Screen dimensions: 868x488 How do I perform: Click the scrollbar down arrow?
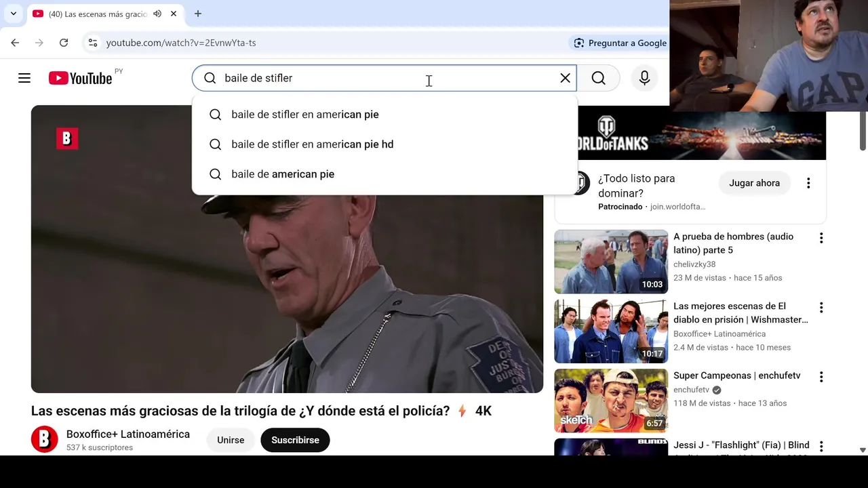(863, 450)
